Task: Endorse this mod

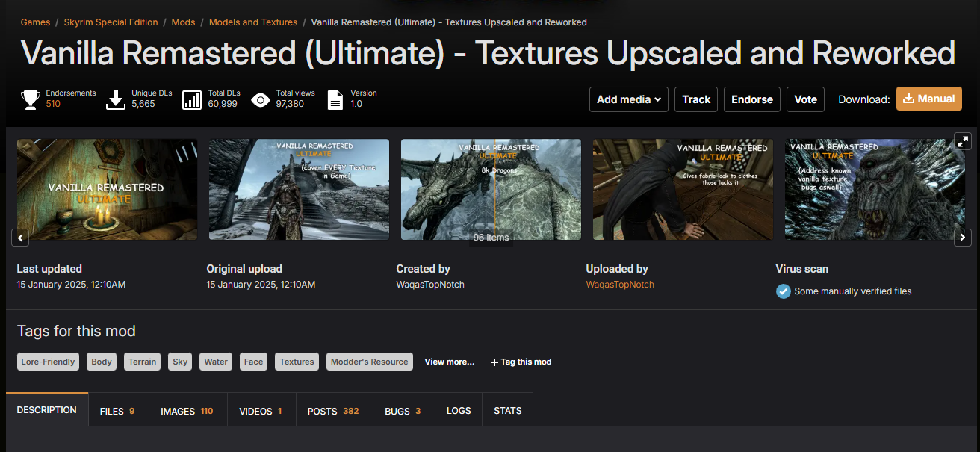Action: click(x=752, y=99)
